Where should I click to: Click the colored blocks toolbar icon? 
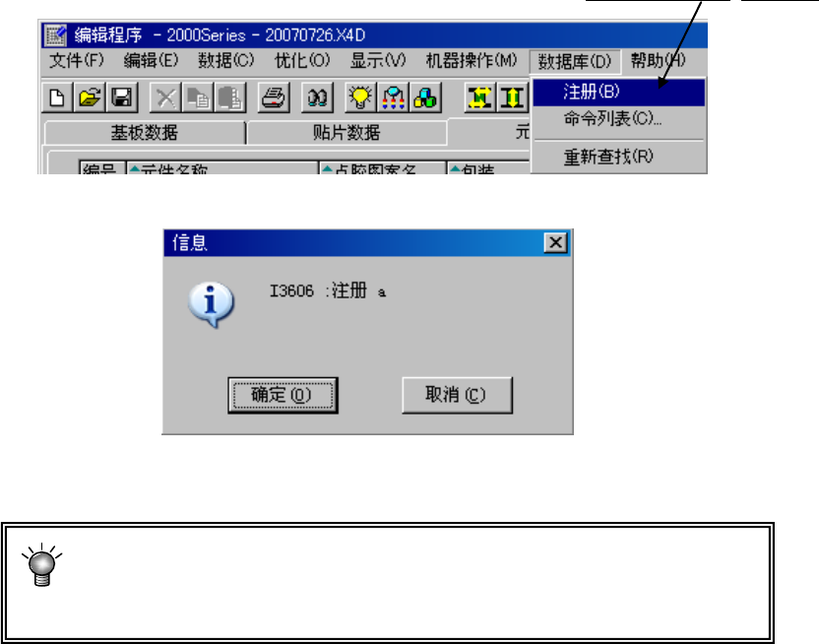pyautogui.click(x=425, y=97)
